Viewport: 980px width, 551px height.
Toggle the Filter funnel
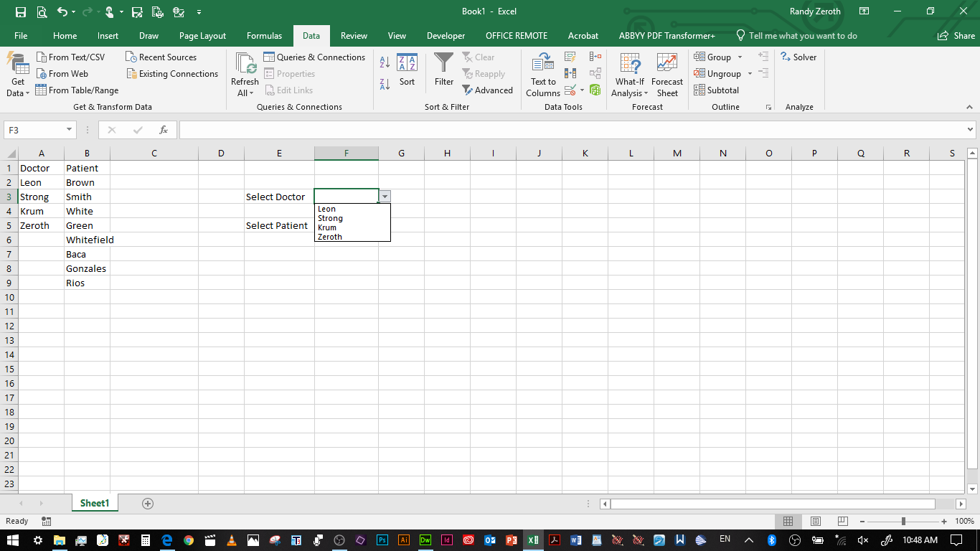coord(444,70)
